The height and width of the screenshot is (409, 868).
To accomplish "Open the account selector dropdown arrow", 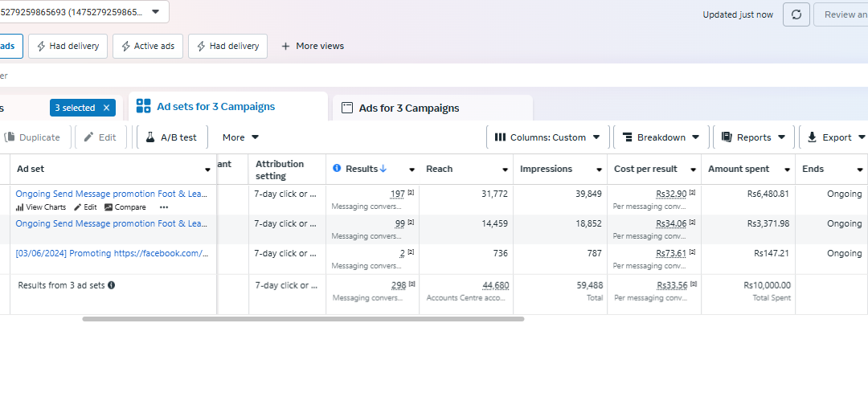I will coord(156,11).
